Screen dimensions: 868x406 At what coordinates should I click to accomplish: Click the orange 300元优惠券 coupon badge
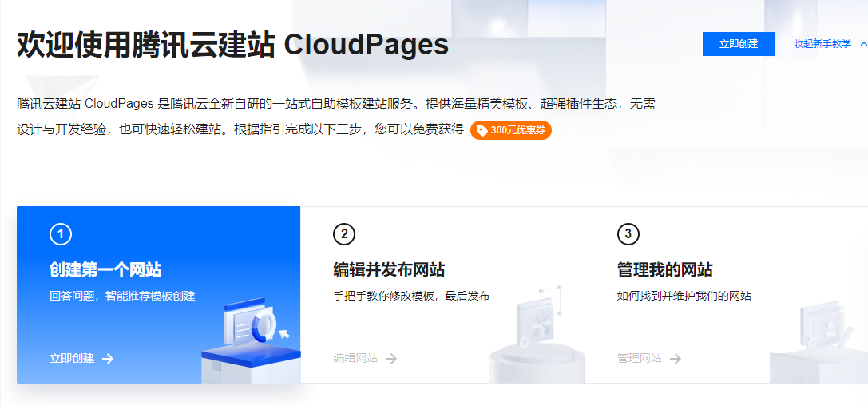511,130
